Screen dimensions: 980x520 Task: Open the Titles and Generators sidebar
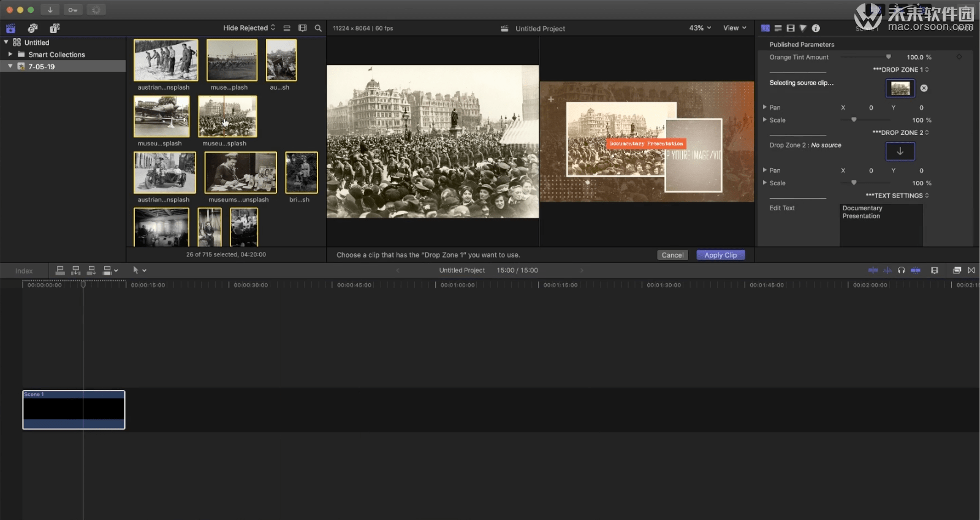pyautogui.click(x=55, y=28)
